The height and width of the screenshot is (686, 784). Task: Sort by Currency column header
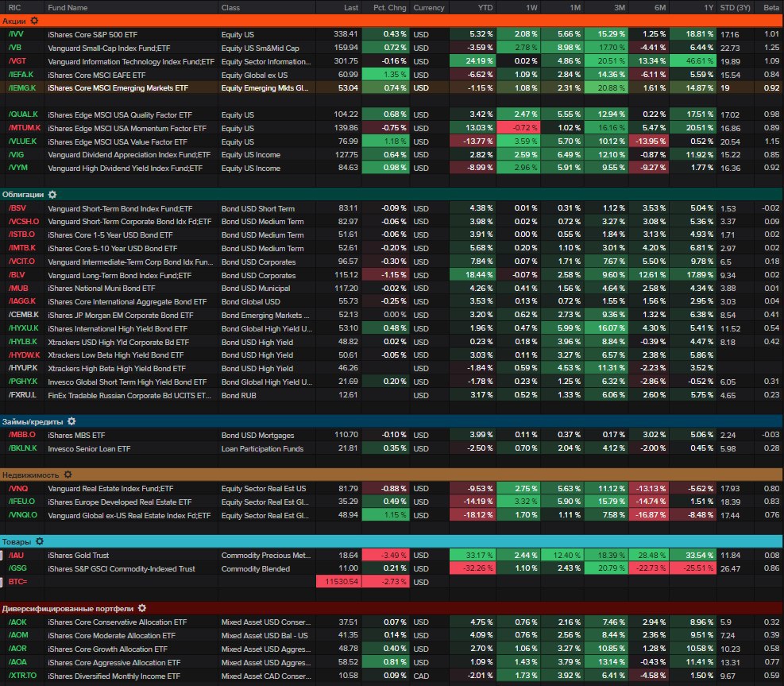coord(428,7)
